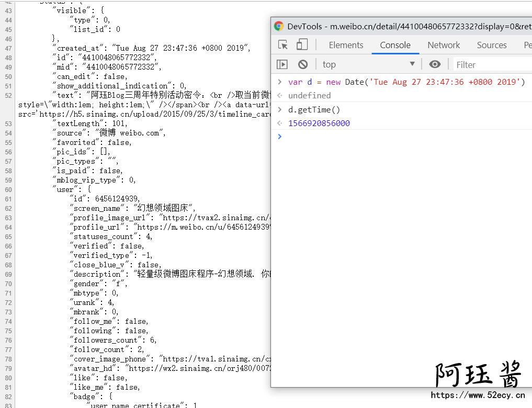This screenshot has height=408, width=532.
Task: Toggle the device toolbar icon
Action: click(x=302, y=45)
